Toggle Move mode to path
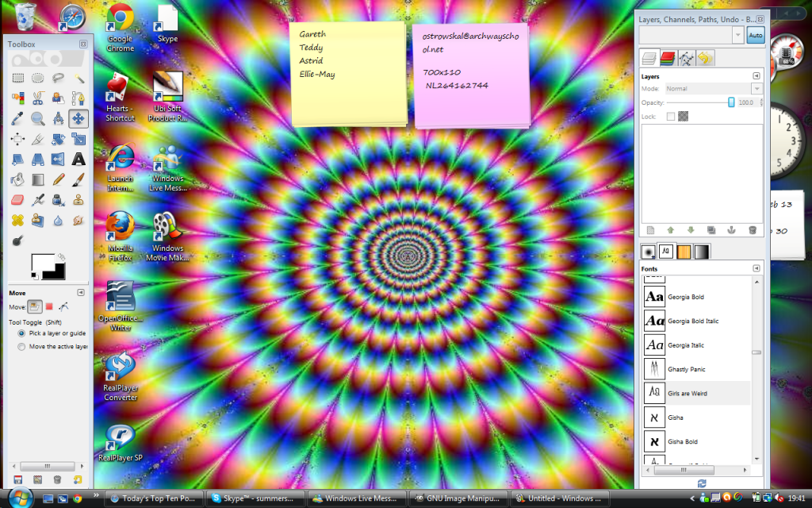 pyautogui.click(x=63, y=307)
